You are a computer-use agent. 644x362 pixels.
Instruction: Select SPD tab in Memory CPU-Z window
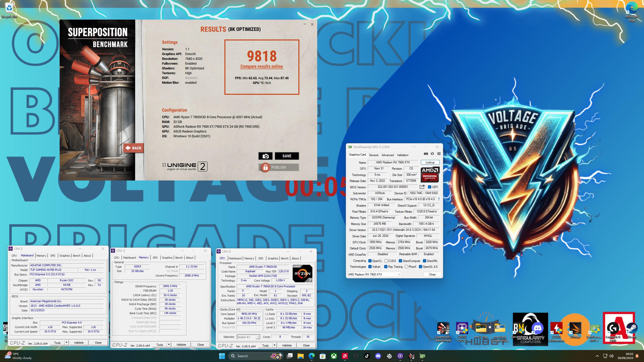pos(155,258)
